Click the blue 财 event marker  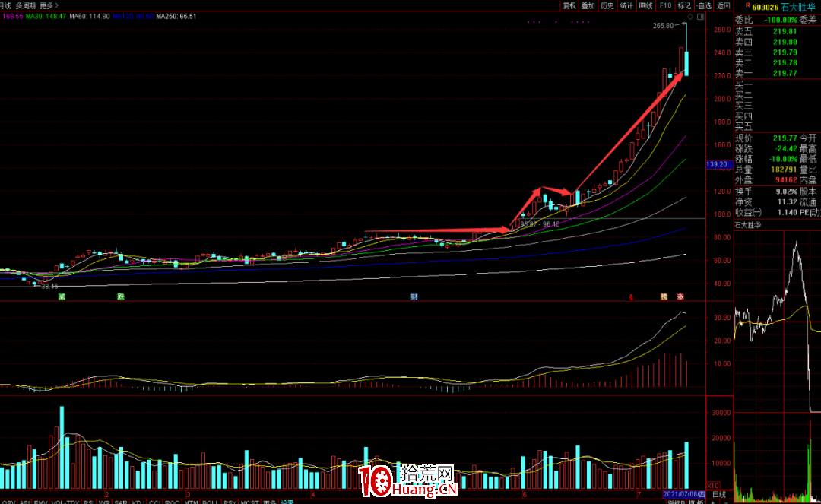point(414,296)
